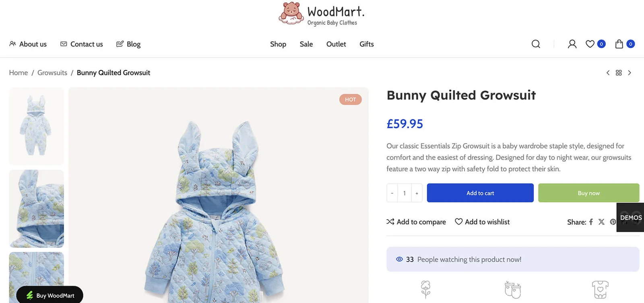This screenshot has height=303, width=644.
Task: Share product on X icon
Action: (x=601, y=222)
